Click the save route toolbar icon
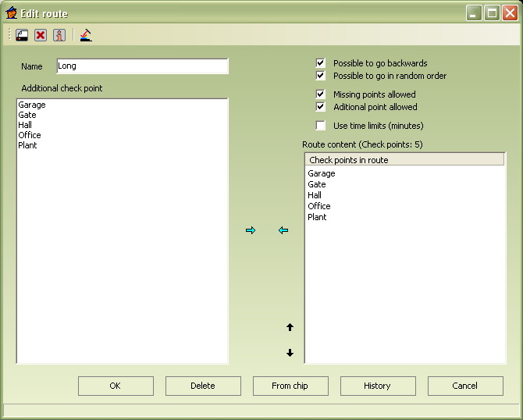Image resolution: width=523 pixels, height=420 pixels. click(22, 35)
